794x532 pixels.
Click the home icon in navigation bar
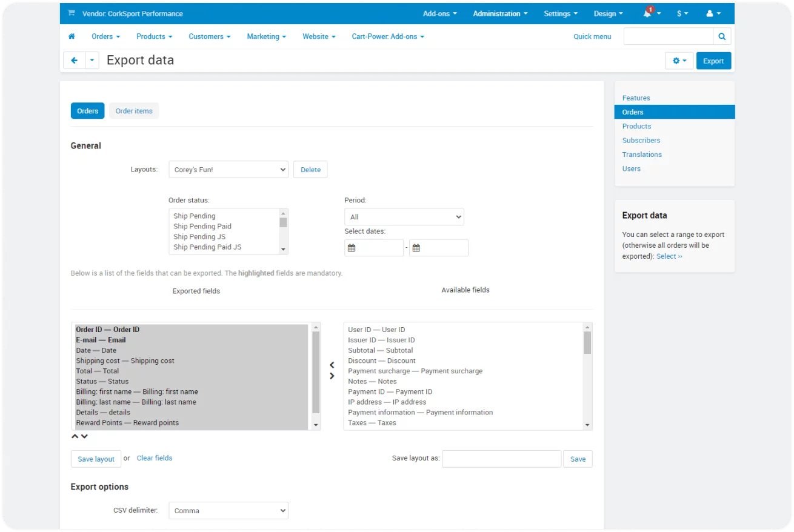coord(72,36)
